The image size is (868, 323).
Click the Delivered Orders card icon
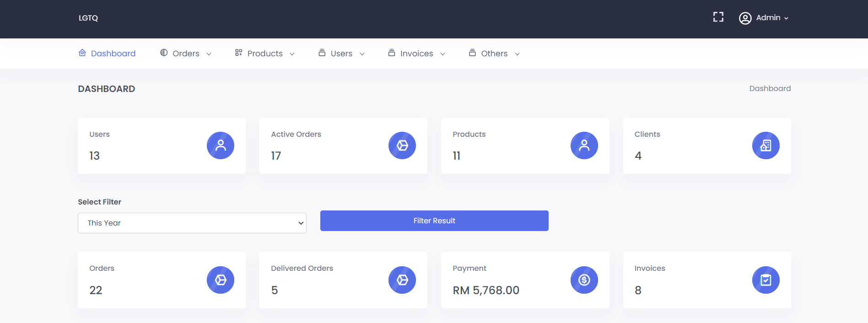[402, 280]
